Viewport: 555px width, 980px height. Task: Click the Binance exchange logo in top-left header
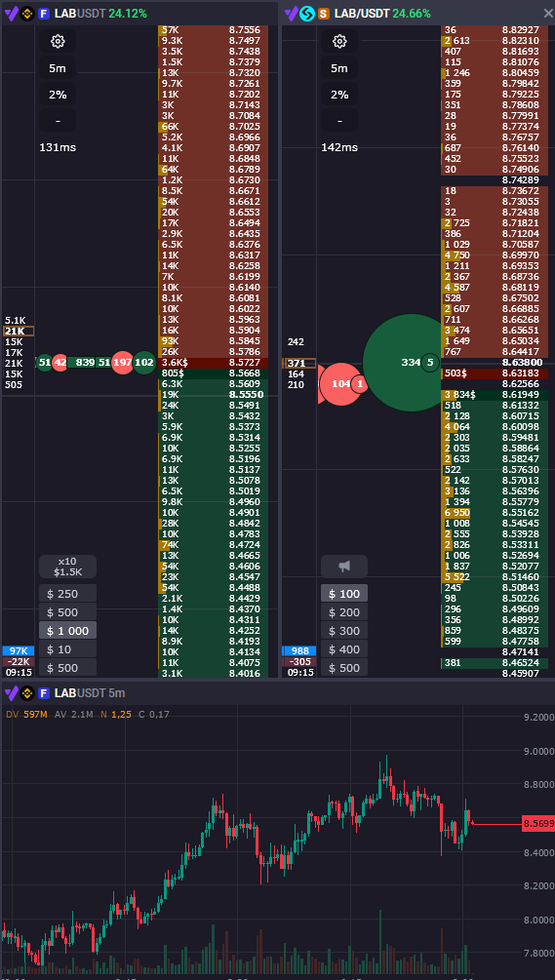click(x=27, y=13)
